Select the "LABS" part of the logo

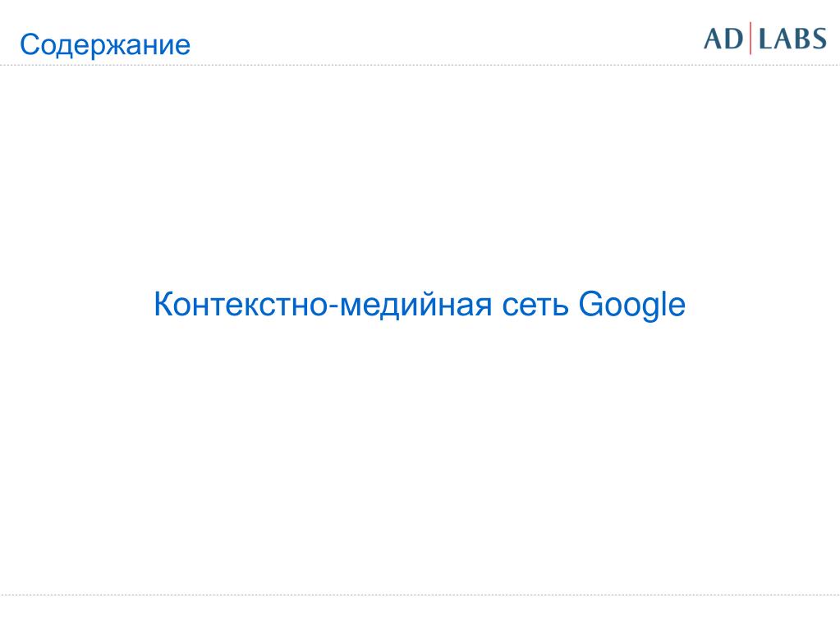pyautogui.click(x=793, y=39)
